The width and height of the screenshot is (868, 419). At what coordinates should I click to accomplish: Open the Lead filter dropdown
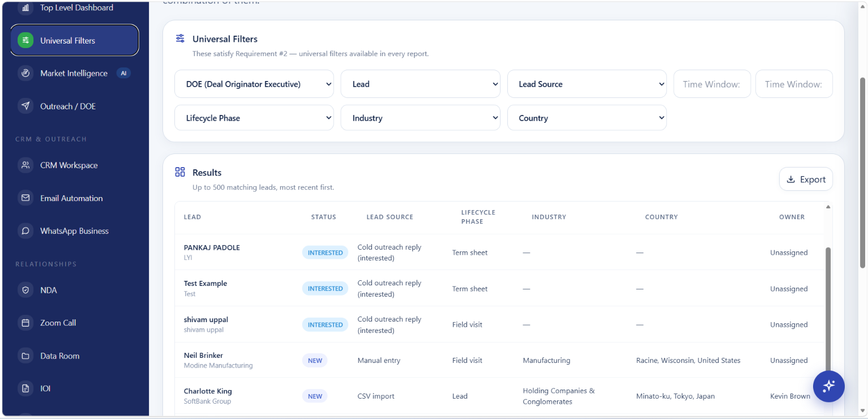point(421,84)
